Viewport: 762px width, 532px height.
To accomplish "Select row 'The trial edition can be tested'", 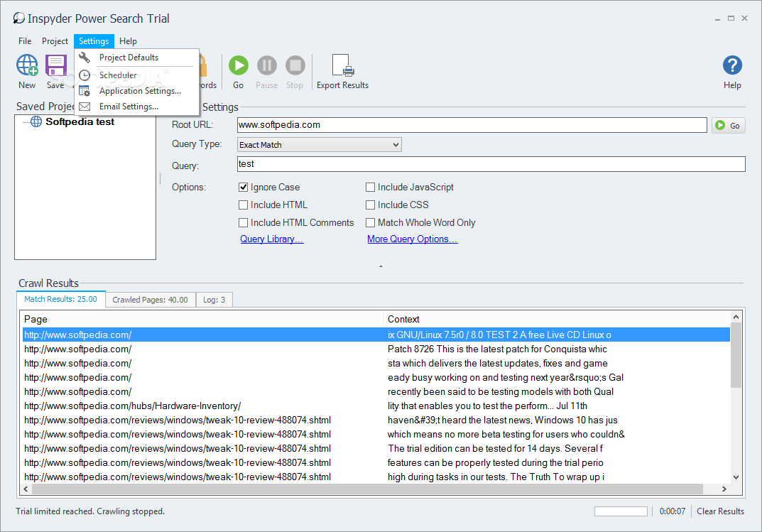I will coord(376,448).
